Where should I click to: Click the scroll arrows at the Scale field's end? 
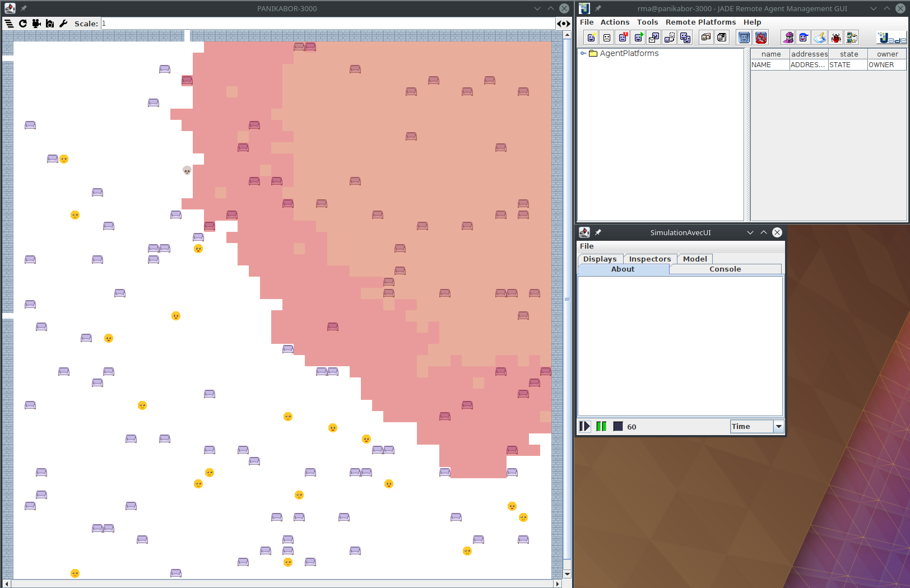pyautogui.click(x=563, y=24)
